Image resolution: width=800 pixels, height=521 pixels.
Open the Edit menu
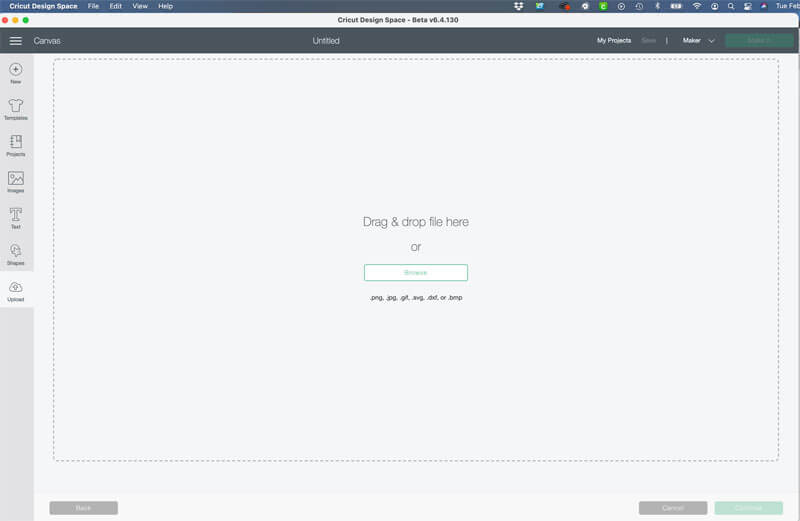[x=116, y=6]
